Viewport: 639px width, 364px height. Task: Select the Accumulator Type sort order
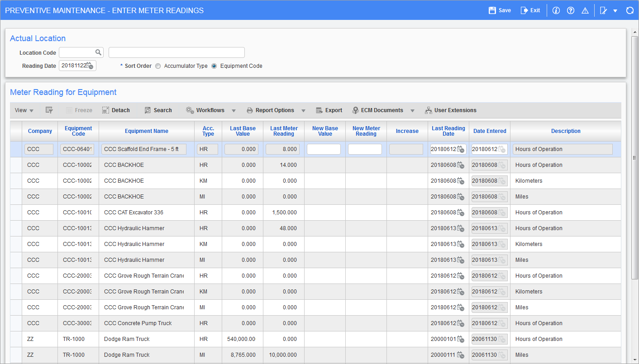pos(158,66)
